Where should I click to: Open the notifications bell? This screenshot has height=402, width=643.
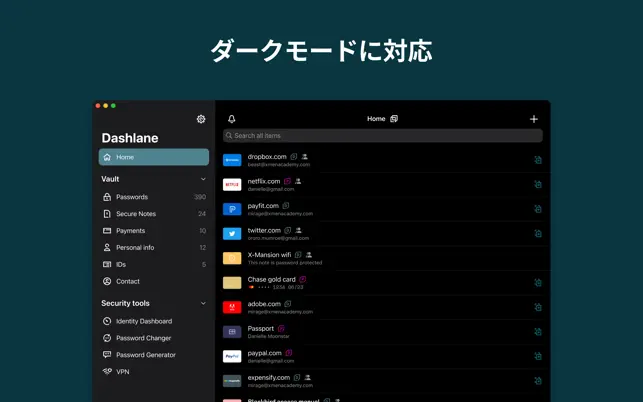coord(232,119)
